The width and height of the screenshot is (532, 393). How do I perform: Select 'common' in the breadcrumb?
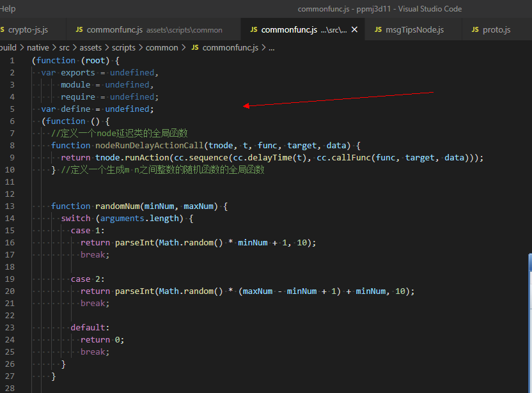[x=162, y=48]
